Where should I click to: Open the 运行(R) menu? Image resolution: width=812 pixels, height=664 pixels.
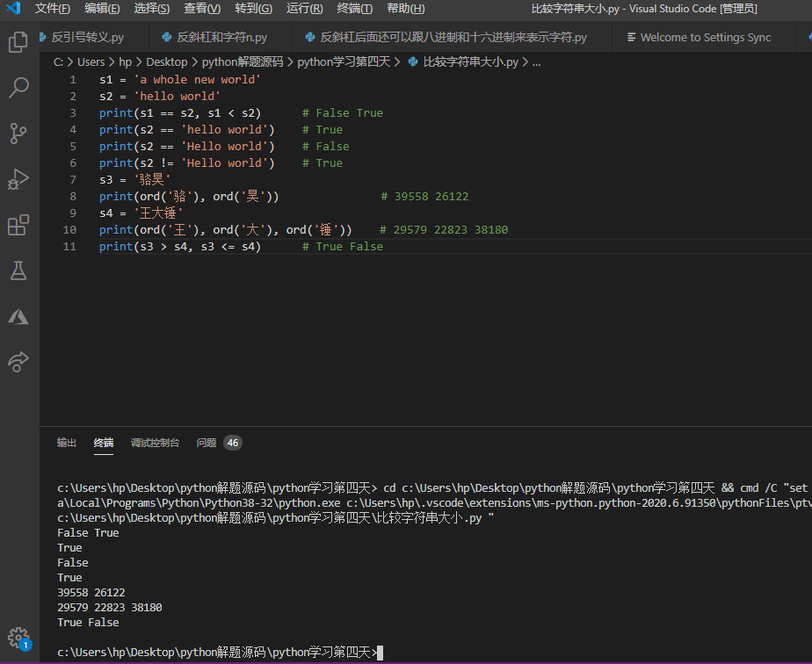pos(304,9)
